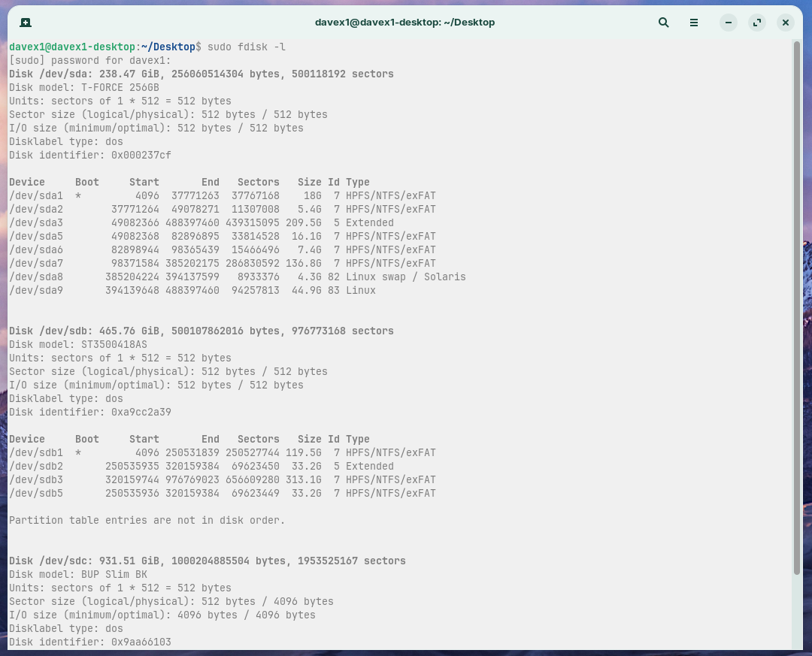Click the window title davex1@davex1-desktop

tap(404, 23)
